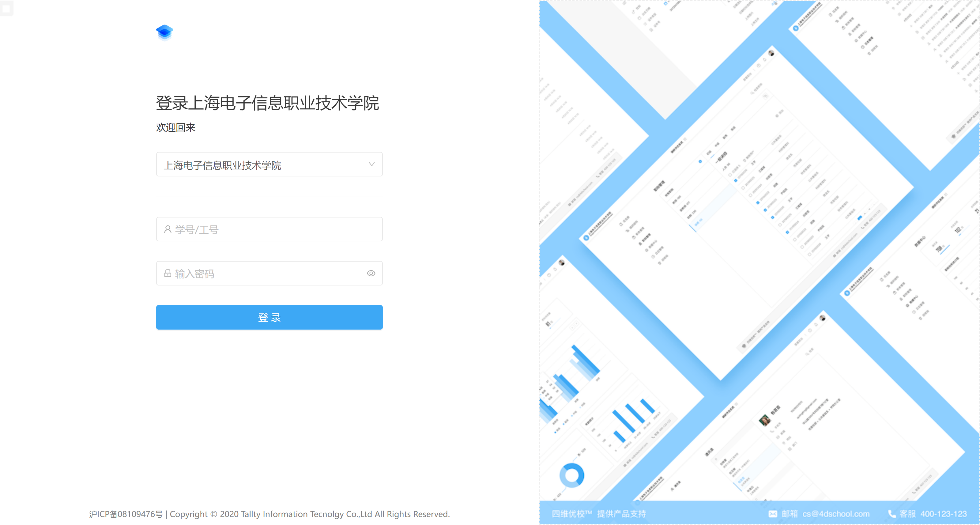The image size is (980, 525).
Task: Click the donut chart in the illustration
Action: point(571,475)
